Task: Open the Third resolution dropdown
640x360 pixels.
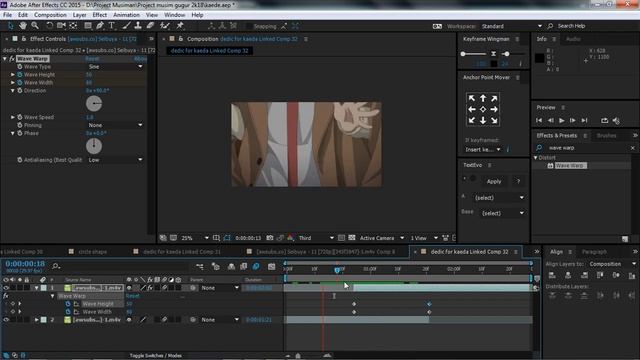Action: click(x=316, y=238)
